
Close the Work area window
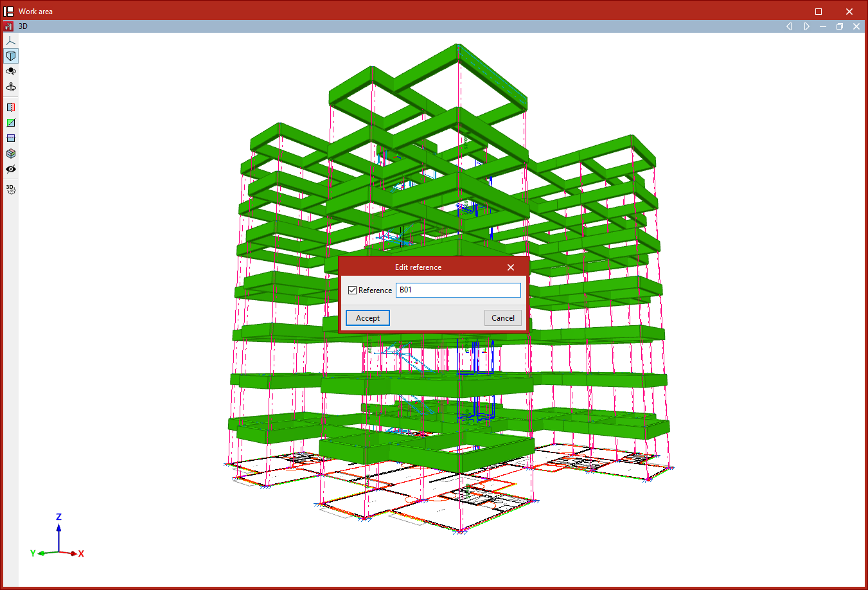[x=849, y=11]
